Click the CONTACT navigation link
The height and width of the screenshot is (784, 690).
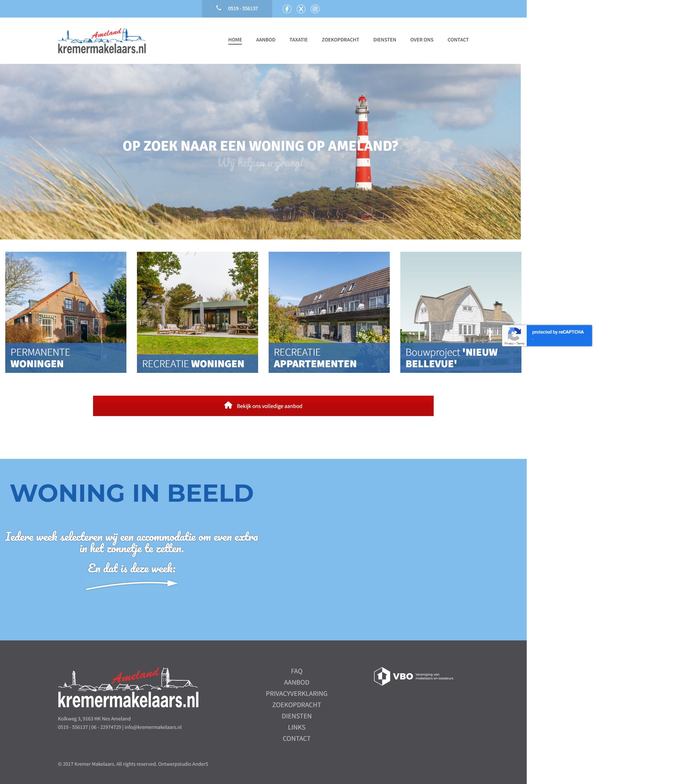coord(458,39)
